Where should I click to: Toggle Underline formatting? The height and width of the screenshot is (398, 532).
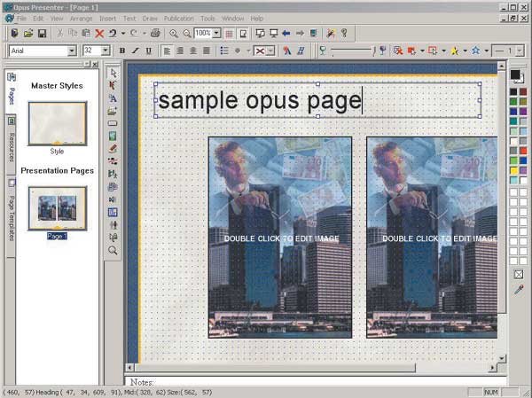click(149, 51)
